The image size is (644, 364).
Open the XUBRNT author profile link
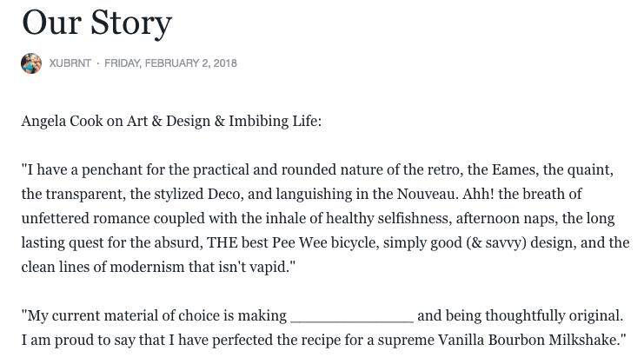point(70,63)
